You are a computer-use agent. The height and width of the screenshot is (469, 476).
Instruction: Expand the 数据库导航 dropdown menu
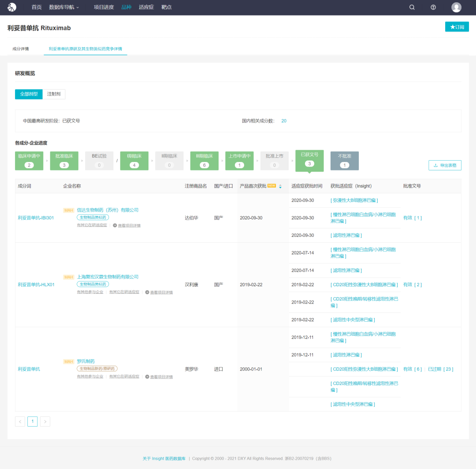coord(64,8)
